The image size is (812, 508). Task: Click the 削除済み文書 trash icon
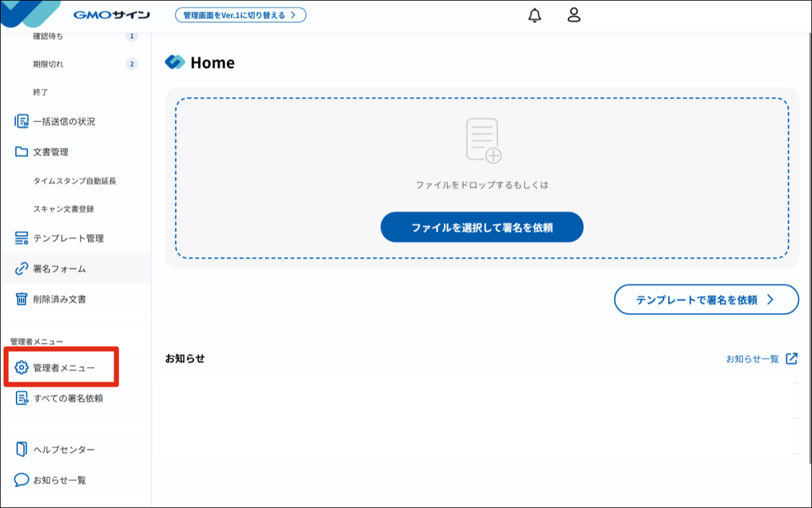22,299
